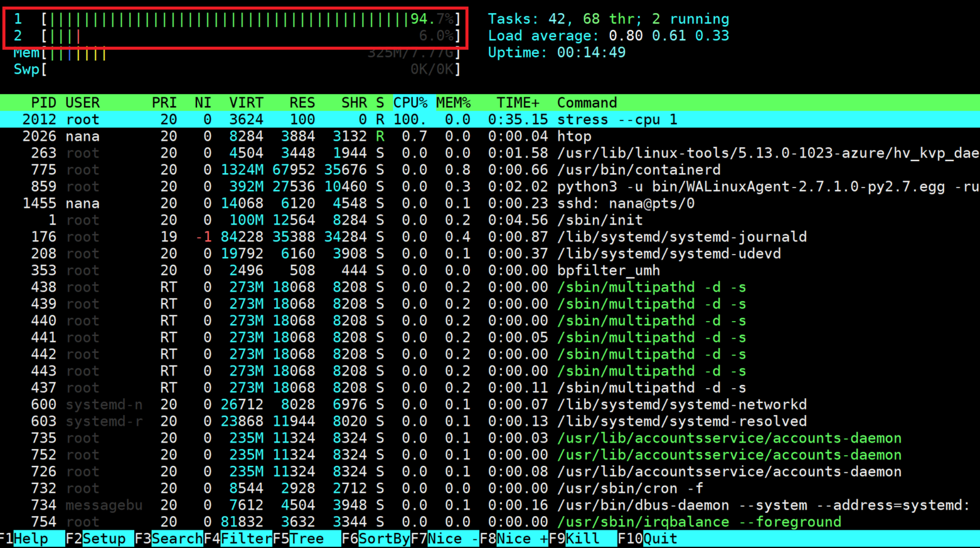Select the sshd: nana@pts/0 row
980x548 pixels.
coord(490,204)
